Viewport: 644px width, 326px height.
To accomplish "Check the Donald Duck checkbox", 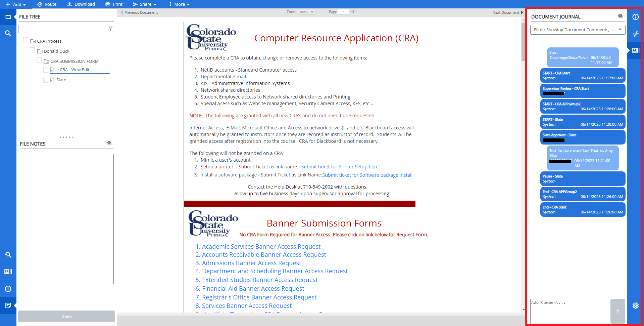I will (32, 50).
